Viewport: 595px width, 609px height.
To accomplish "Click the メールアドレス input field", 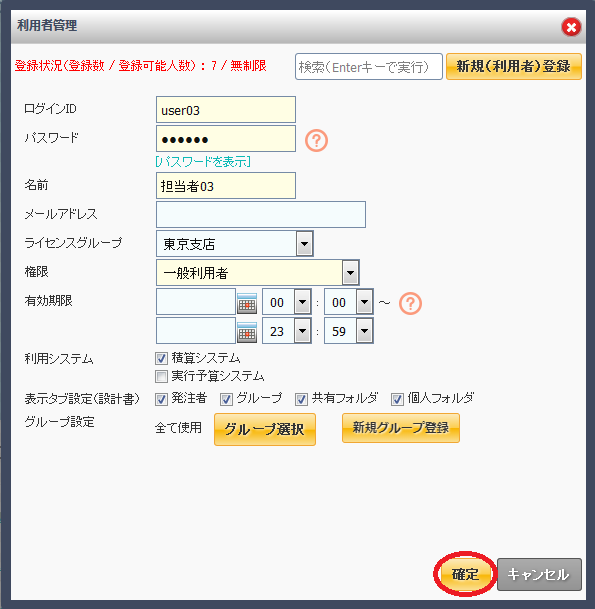I will tap(261, 214).
